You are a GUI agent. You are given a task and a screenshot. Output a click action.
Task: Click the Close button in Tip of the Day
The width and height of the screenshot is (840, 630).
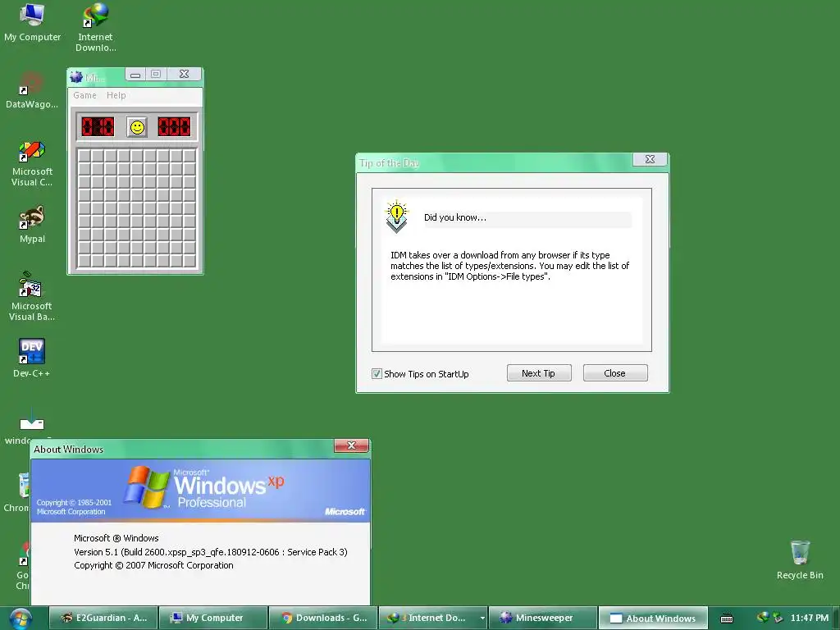(x=615, y=373)
